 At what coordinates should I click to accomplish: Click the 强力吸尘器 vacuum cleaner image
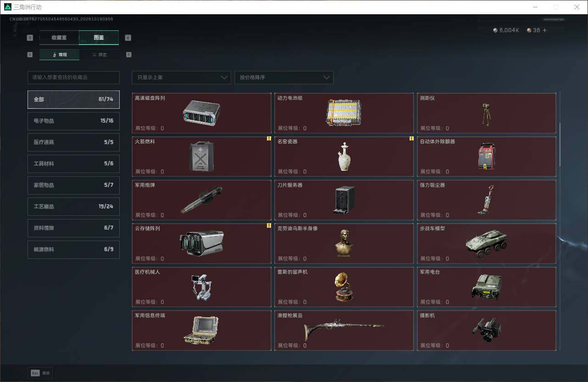pos(486,200)
